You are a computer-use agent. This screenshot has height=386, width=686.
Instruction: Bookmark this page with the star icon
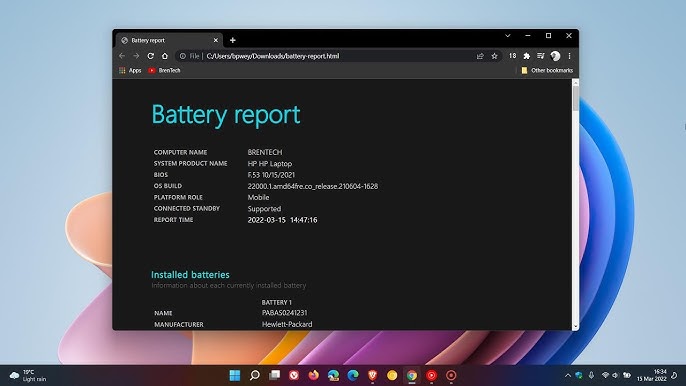point(494,56)
